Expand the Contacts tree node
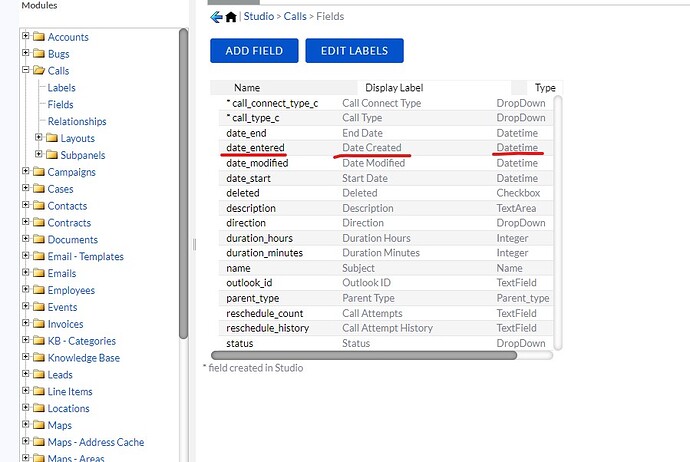690x462 pixels. click(26, 205)
